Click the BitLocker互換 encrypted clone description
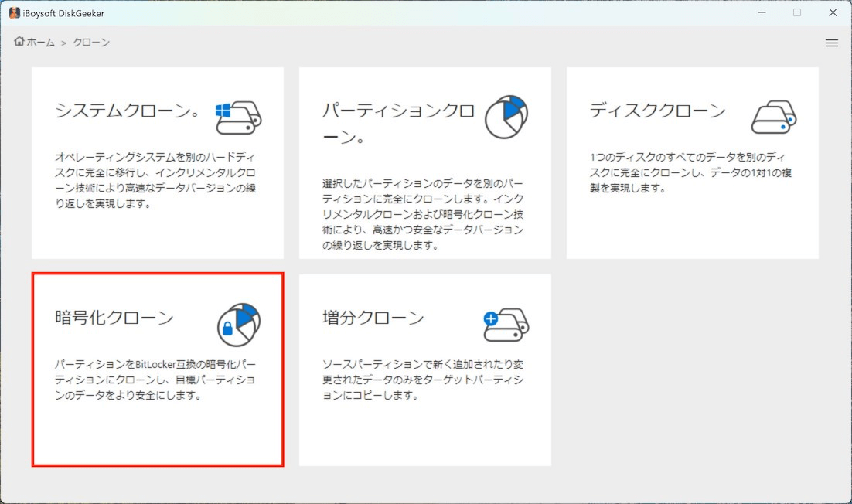 tap(155, 380)
